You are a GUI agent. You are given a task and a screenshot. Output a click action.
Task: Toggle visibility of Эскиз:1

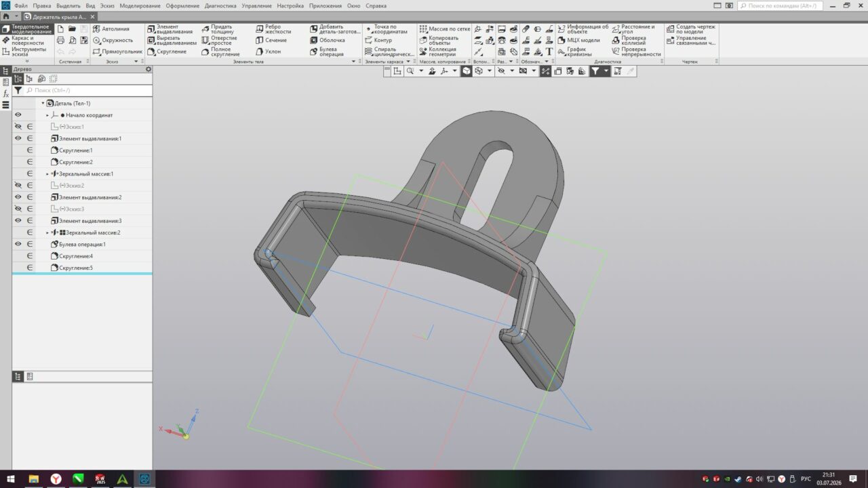pos(18,127)
